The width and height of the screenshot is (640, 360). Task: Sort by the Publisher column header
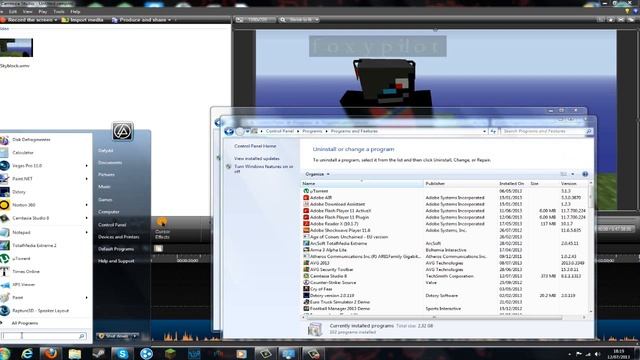tap(460, 184)
